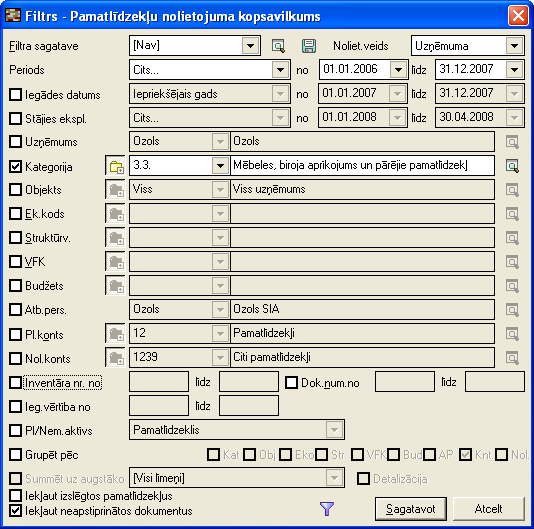Tick the Grupēt pēc checkbox

point(16,454)
